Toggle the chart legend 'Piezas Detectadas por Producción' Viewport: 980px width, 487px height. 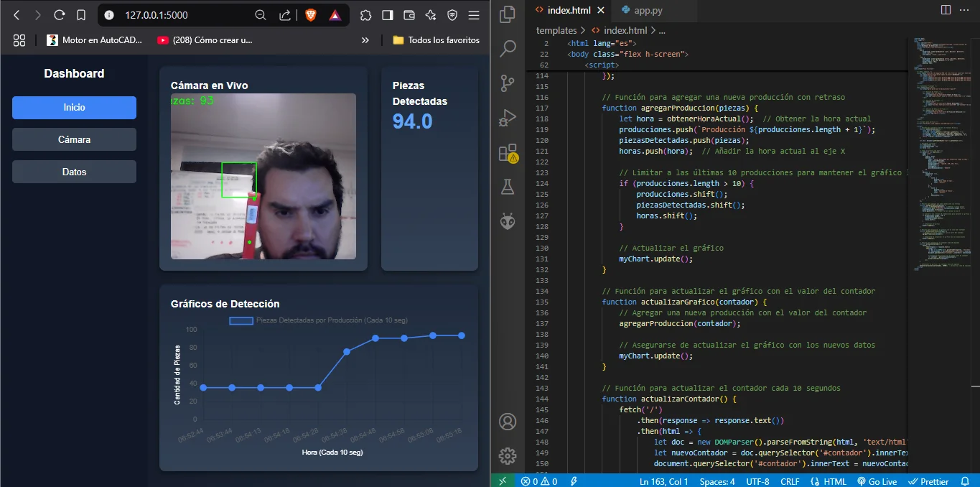(x=317, y=320)
